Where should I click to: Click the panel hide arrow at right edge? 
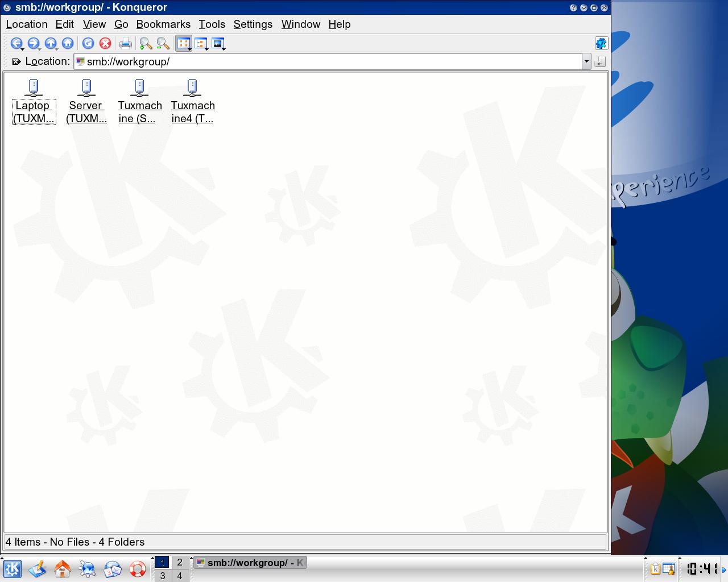pyautogui.click(x=725, y=568)
